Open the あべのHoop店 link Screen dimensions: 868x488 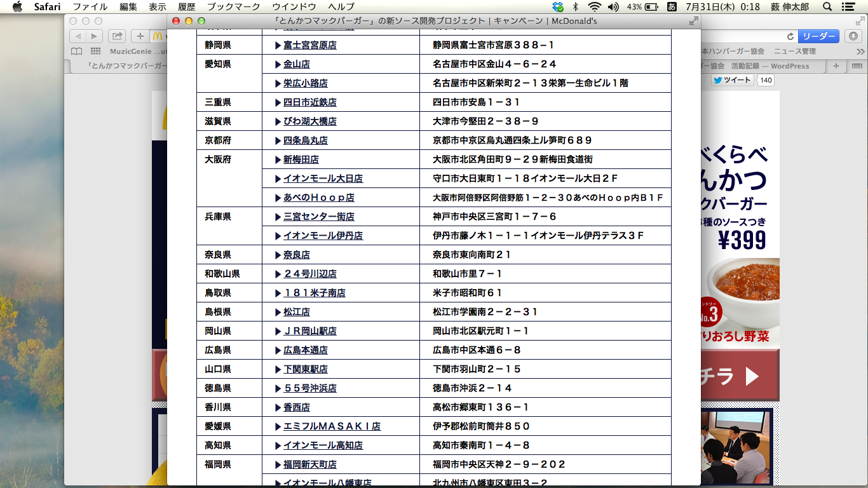coord(319,198)
